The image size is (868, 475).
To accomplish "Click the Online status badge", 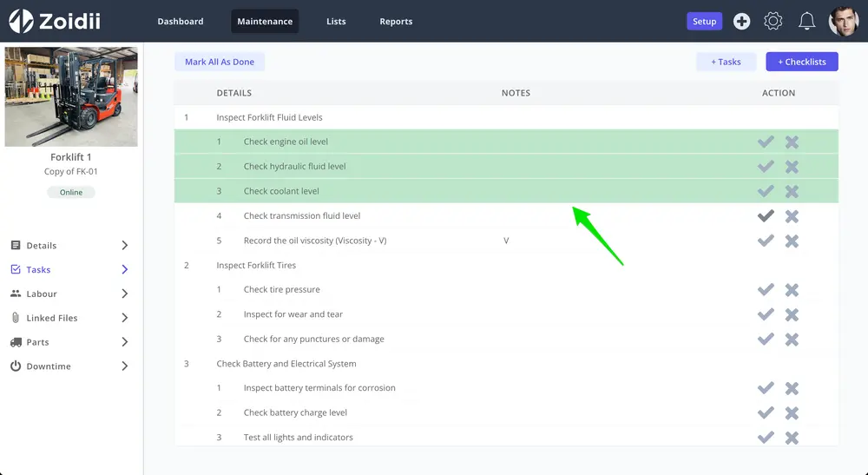I will 71,192.
